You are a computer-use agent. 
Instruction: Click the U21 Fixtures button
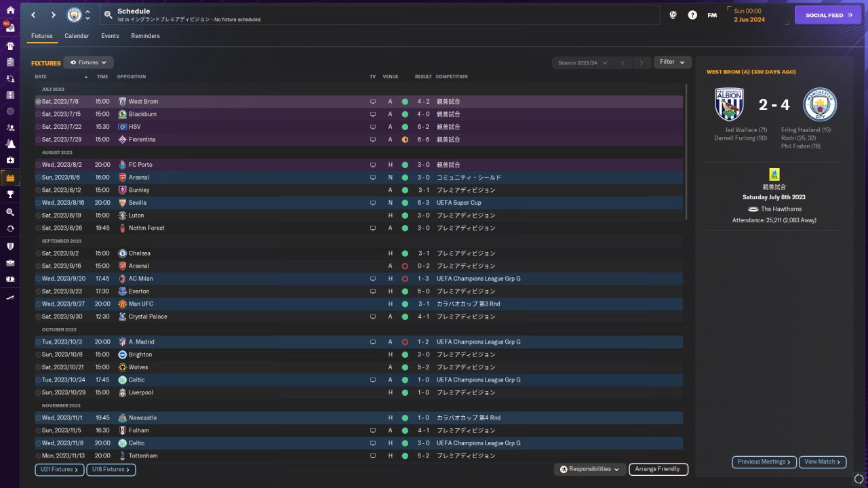click(x=60, y=470)
